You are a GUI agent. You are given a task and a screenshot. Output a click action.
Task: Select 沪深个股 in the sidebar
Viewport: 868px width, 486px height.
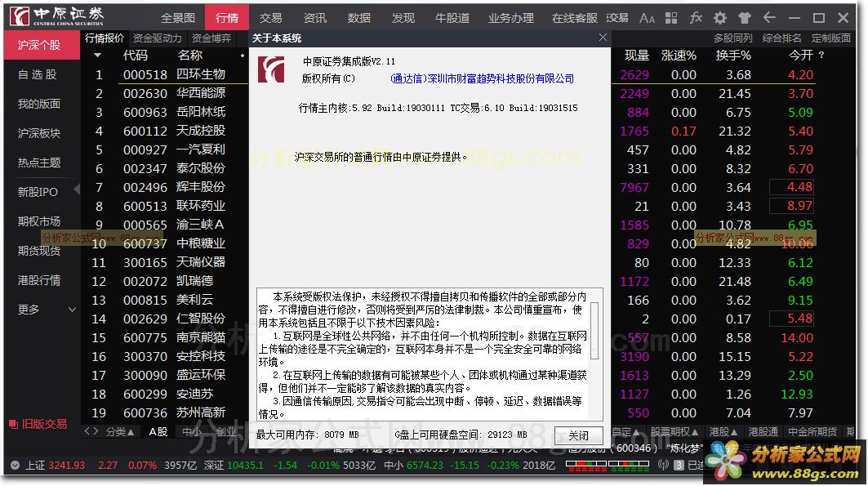point(42,45)
